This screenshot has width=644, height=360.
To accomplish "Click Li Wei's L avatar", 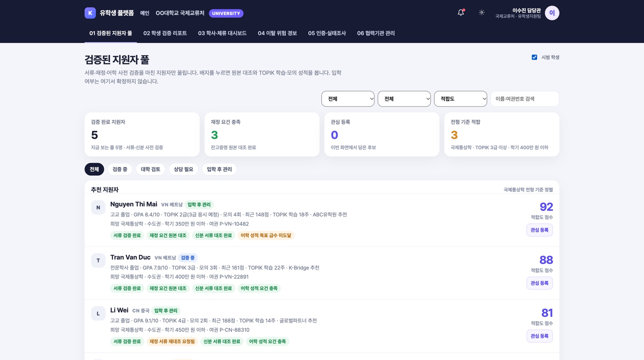I will coord(98,313).
